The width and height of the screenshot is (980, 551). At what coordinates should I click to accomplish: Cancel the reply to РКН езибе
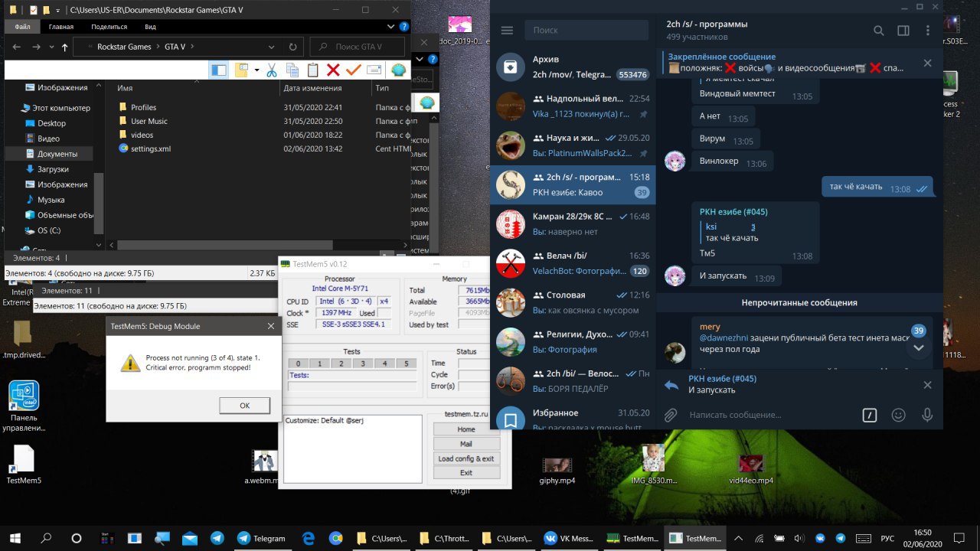tap(927, 385)
